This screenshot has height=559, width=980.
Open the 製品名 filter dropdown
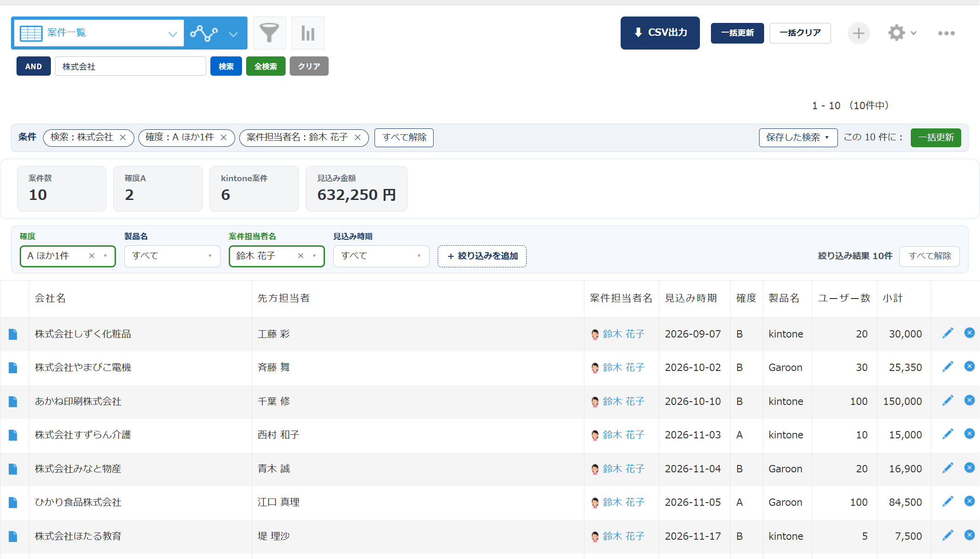click(172, 256)
